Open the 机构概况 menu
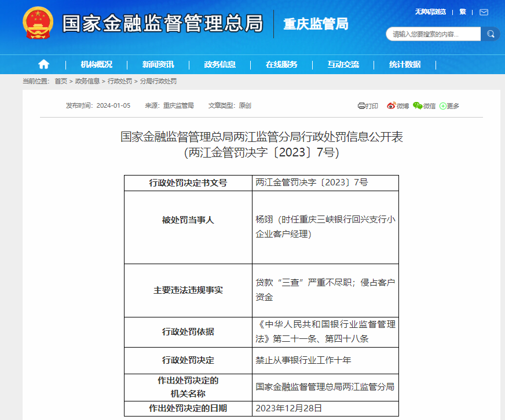The height and width of the screenshot is (420, 505). tap(97, 64)
